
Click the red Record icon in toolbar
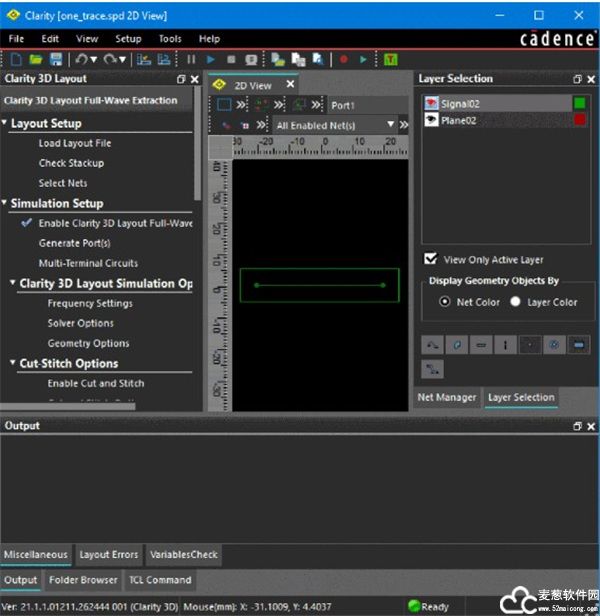coord(343,60)
